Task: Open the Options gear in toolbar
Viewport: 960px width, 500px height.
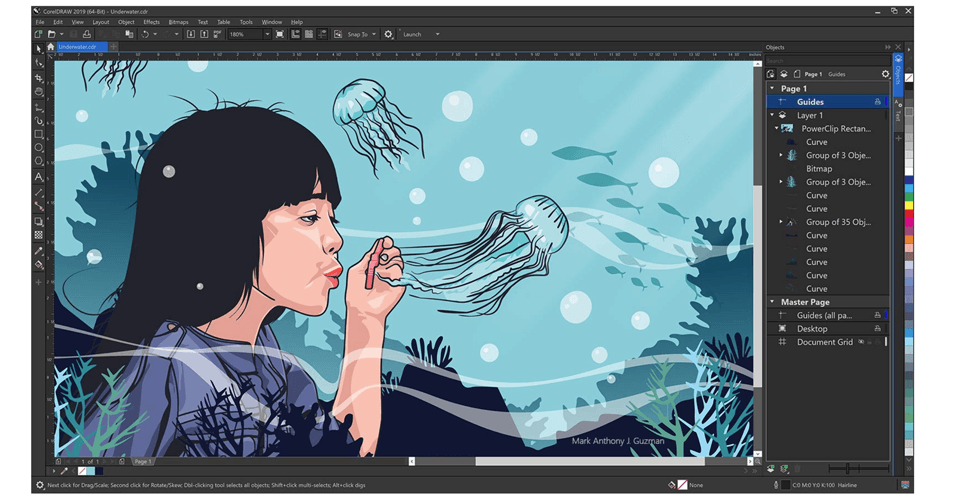Action: click(388, 34)
